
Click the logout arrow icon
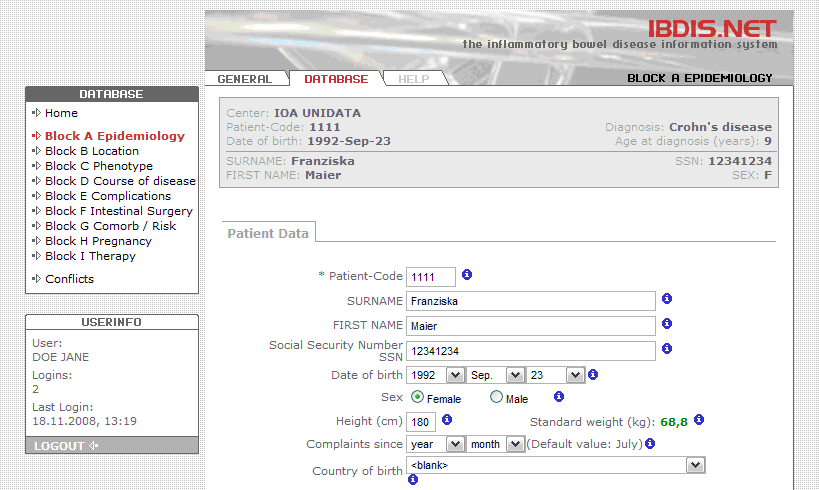click(x=93, y=446)
